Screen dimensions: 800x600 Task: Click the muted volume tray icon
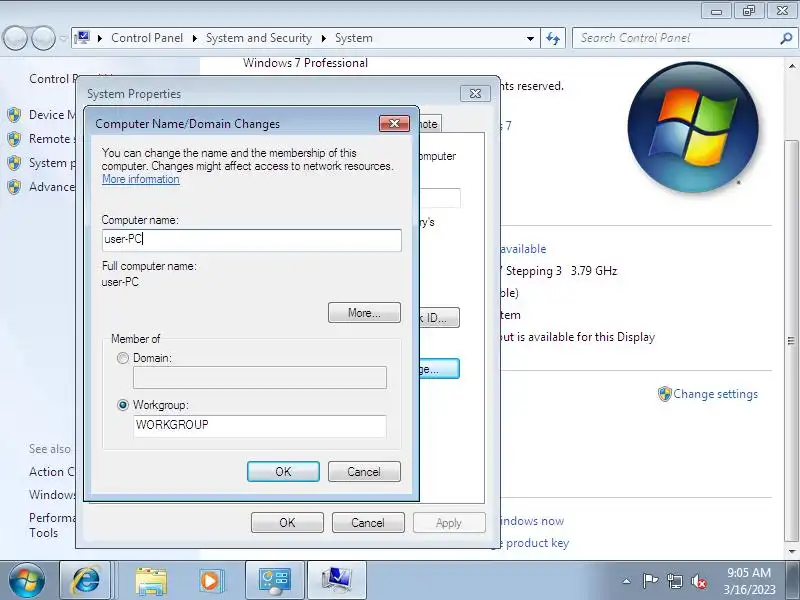(698, 581)
